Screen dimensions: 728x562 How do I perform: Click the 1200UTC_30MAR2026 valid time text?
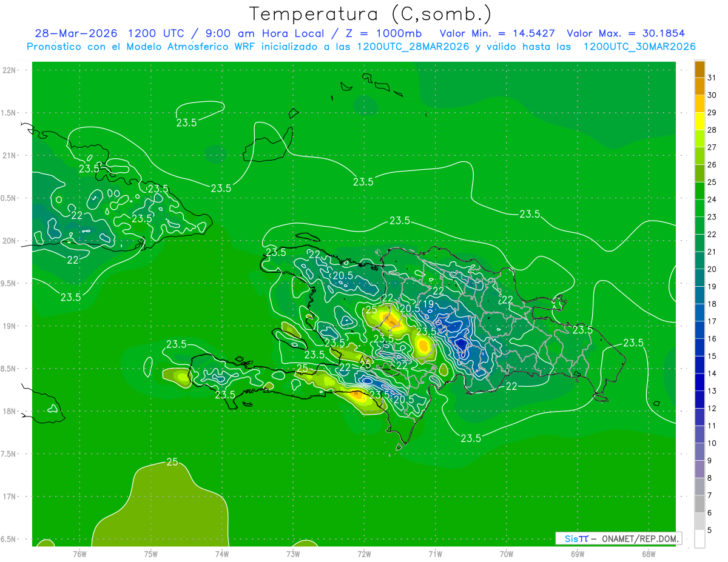[x=639, y=47]
